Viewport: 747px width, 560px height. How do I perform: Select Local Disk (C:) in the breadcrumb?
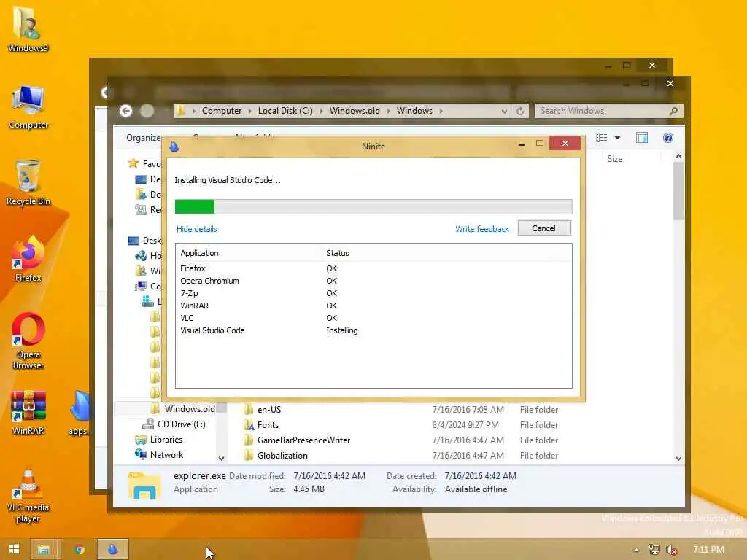point(285,111)
